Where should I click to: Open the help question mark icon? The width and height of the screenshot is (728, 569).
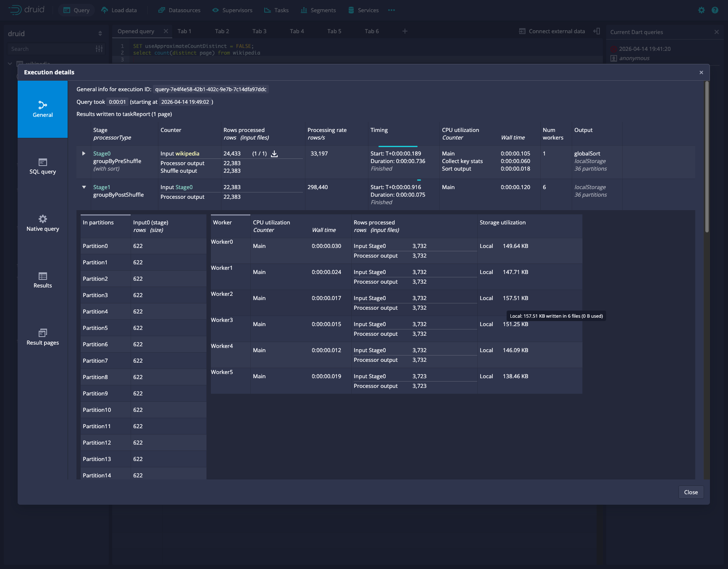[x=715, y=10]
